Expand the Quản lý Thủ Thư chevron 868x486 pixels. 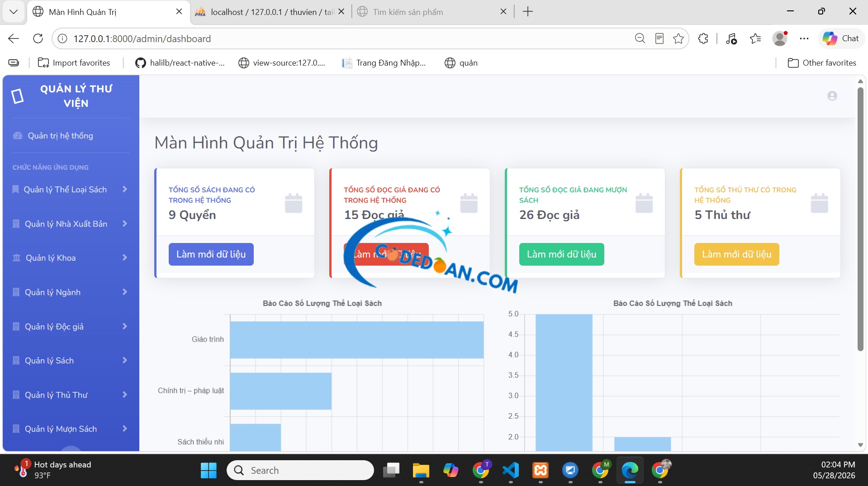tap(125, 395)
